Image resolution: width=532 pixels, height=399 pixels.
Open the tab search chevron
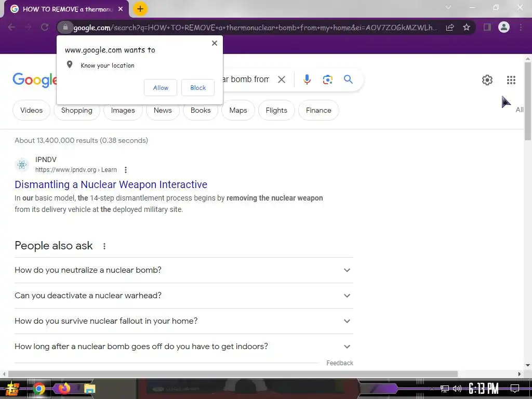click(448, 7)
